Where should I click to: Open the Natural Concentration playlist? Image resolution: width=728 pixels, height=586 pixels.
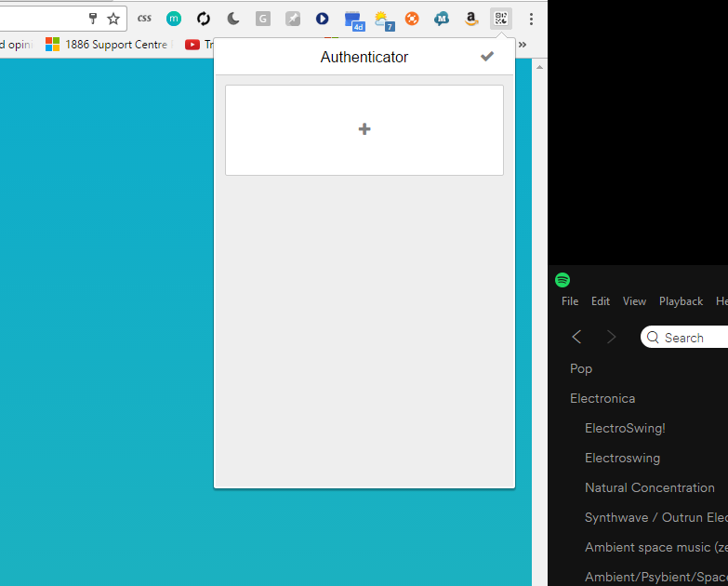649,487
